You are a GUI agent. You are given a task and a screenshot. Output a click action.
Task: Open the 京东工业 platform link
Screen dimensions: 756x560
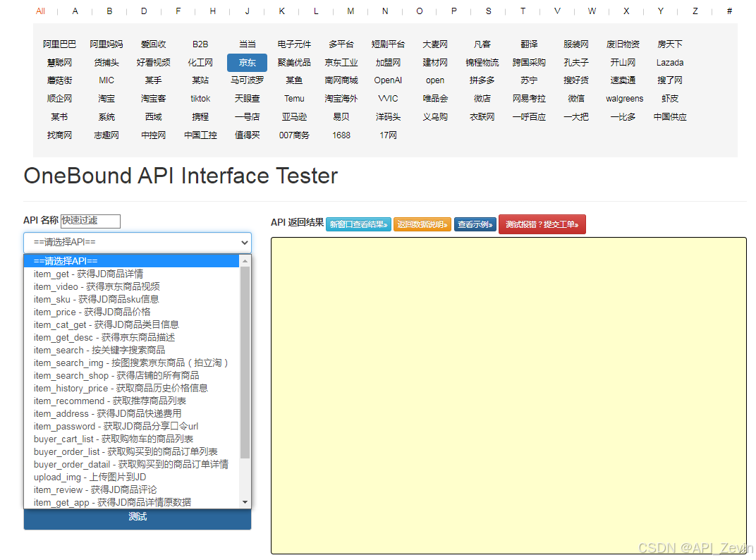point(341,63)
